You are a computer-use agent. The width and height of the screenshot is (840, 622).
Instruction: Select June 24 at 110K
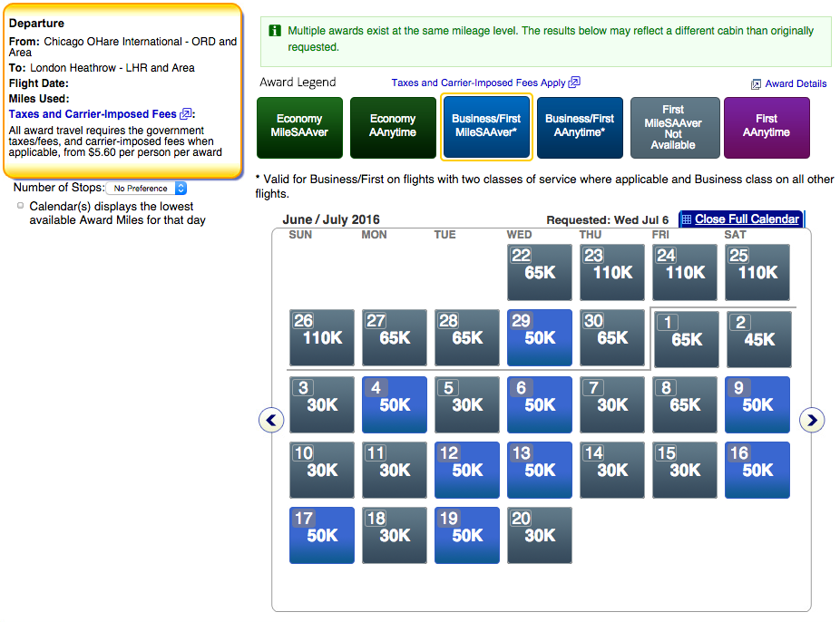pos(685,272)
